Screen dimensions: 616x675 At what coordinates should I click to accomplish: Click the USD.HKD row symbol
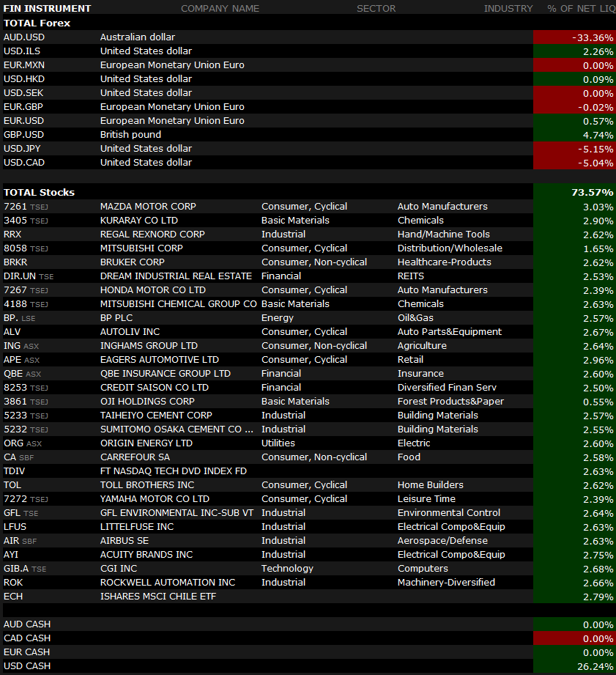pos(24,78)
